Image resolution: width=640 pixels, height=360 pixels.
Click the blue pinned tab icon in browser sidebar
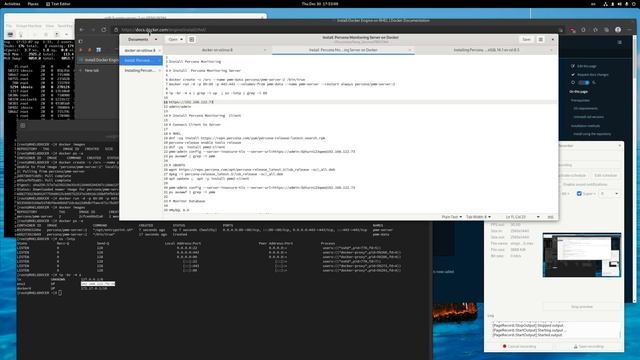[x=98, y=50]
